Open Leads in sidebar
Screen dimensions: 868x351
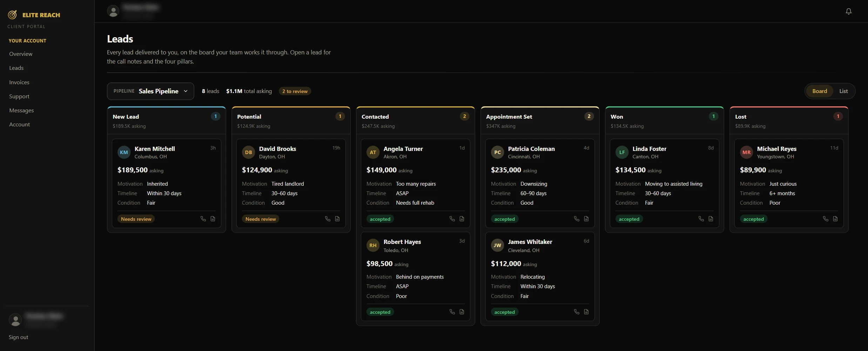[16, 68]
